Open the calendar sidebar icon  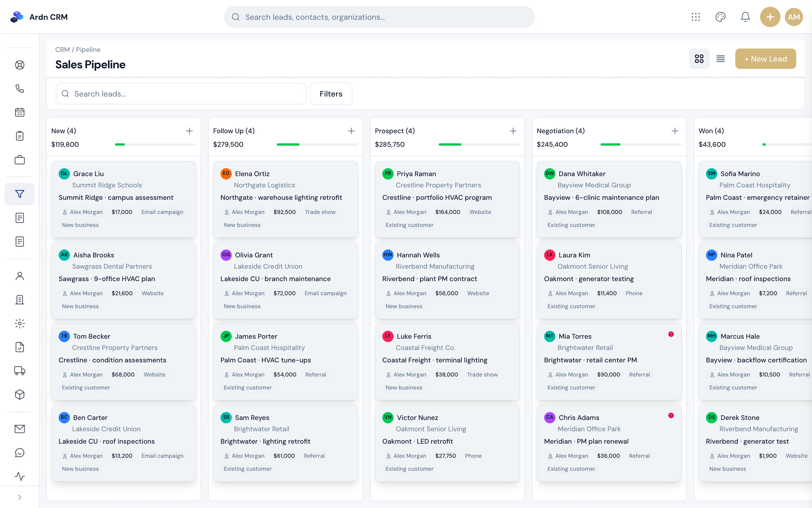click(x=19, y=112)
